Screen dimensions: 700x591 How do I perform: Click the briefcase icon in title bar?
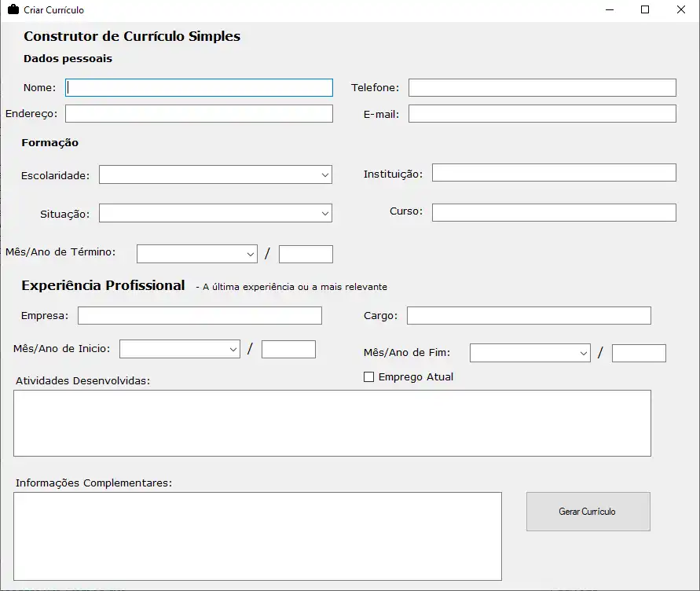13,9
